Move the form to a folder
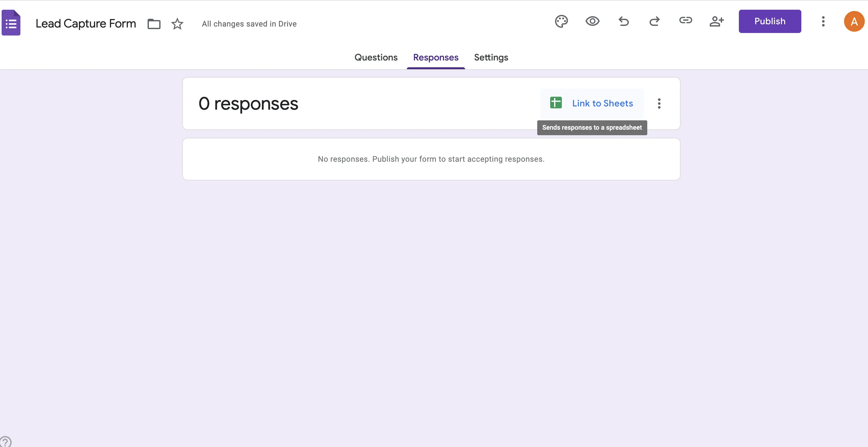 coord(154,24)
